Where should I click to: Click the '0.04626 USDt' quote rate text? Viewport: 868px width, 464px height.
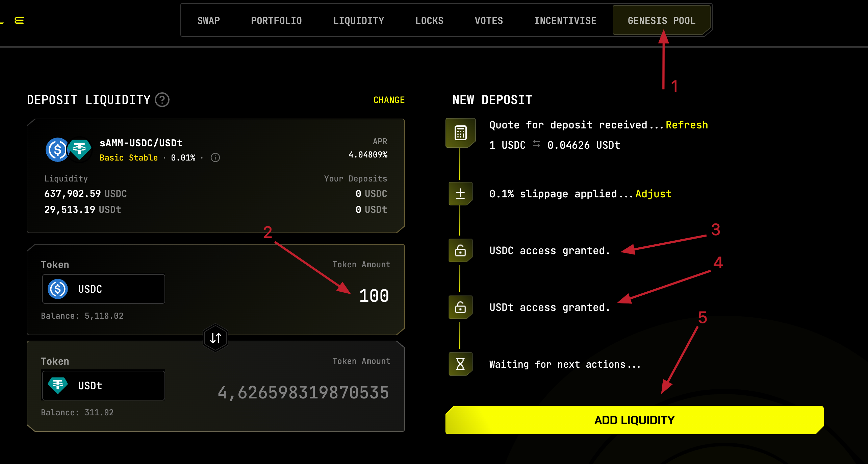point(584,145)
